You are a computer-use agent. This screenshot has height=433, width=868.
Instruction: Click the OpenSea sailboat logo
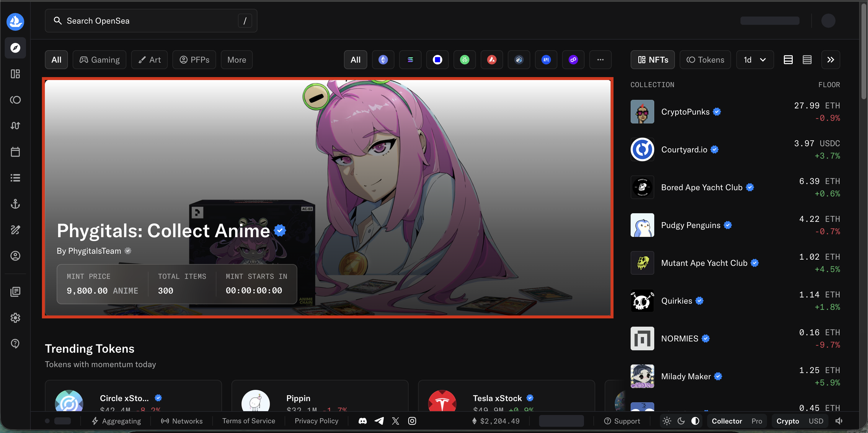point(15,22)
